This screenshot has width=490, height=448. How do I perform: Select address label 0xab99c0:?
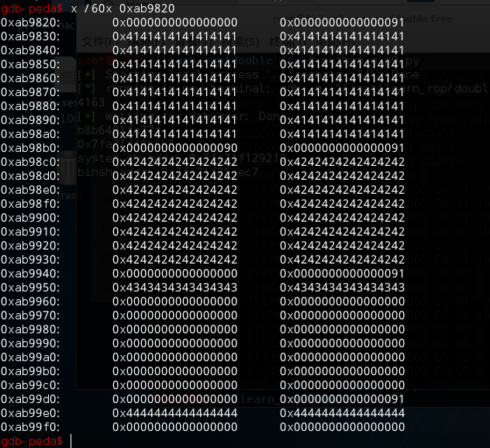click(x=30, y=385)
